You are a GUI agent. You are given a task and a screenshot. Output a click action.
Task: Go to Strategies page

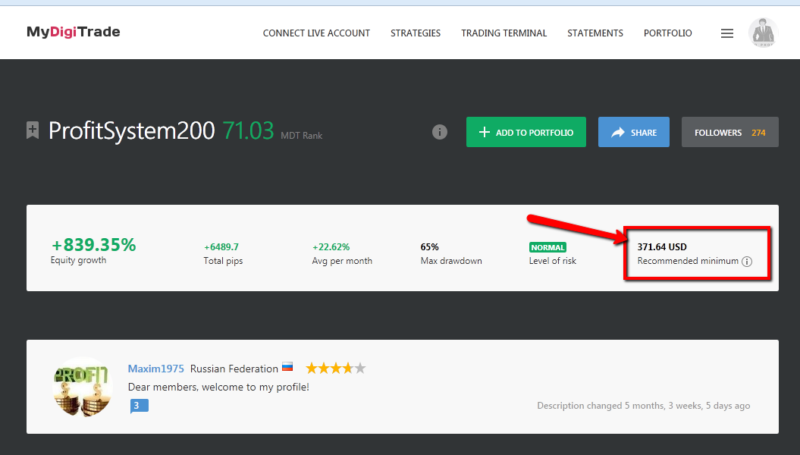tap(415, 33)
